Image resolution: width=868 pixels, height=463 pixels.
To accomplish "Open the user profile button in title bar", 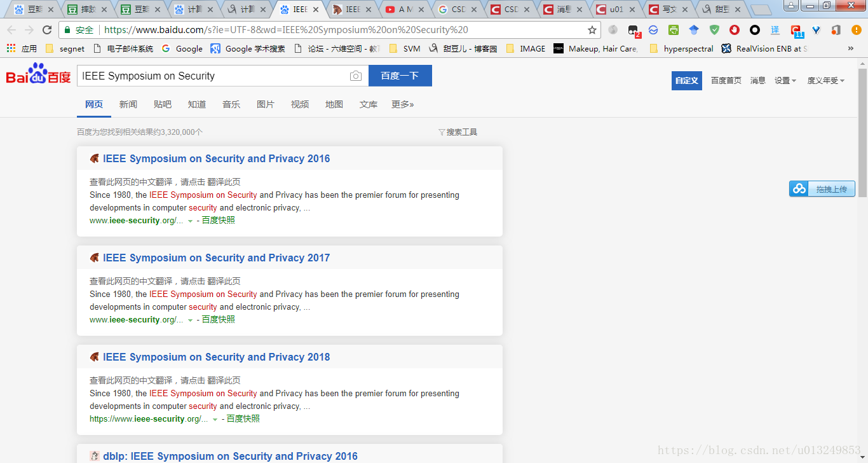I will tap(791, 5).
